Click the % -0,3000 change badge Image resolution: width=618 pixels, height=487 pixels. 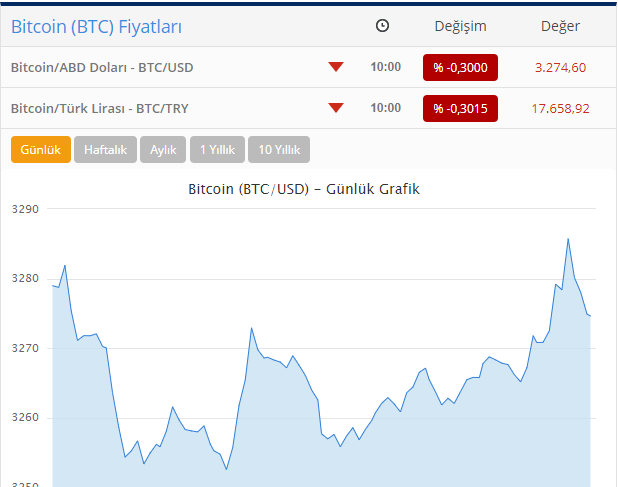[460, 67]
